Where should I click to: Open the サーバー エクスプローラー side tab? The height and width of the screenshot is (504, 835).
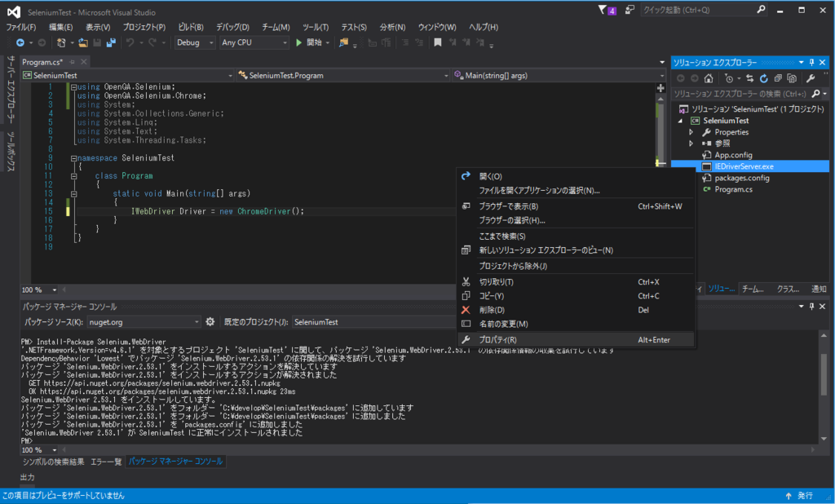[11, 90]
